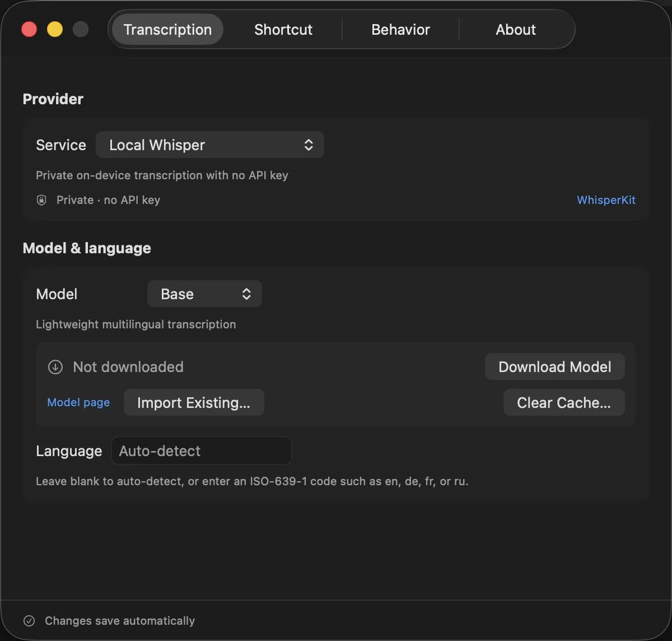The width and height of the screenshot is (672, 641).
Task: Switch to the Transcription tab
Action: pyautogui.click(x=167, y=30)
